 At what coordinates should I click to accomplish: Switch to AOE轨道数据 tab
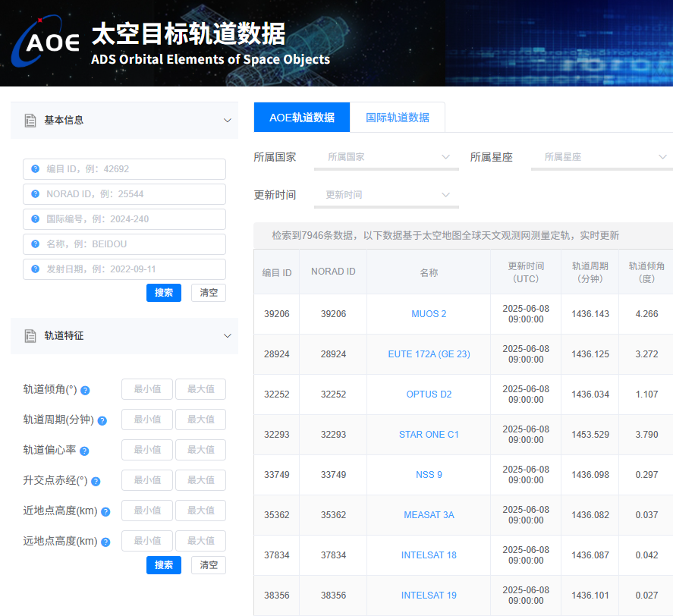(x=302, y=117)
